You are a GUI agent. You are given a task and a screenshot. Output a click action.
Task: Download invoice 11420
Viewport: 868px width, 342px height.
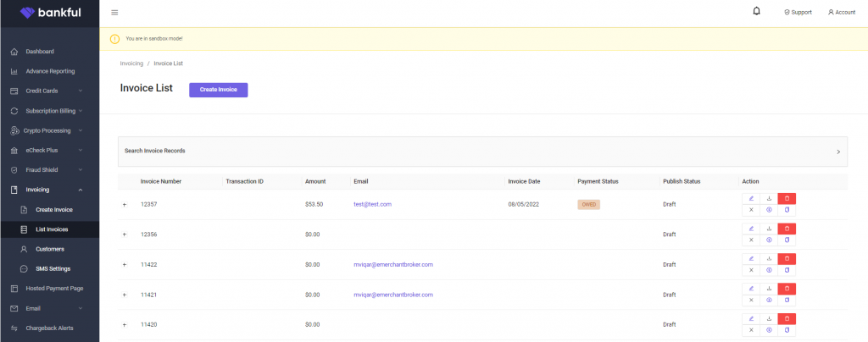769,319
